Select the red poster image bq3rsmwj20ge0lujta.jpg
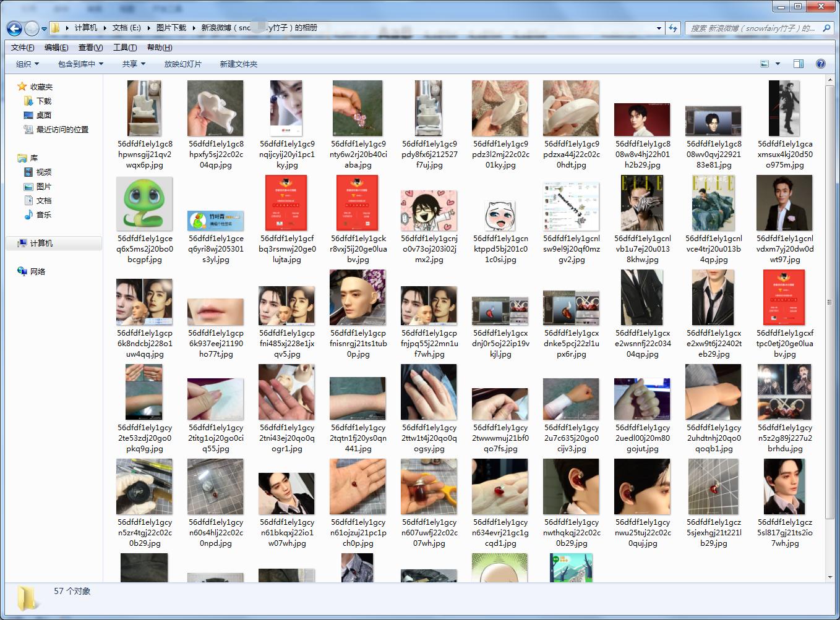840x620 pixels. (286, 203)
